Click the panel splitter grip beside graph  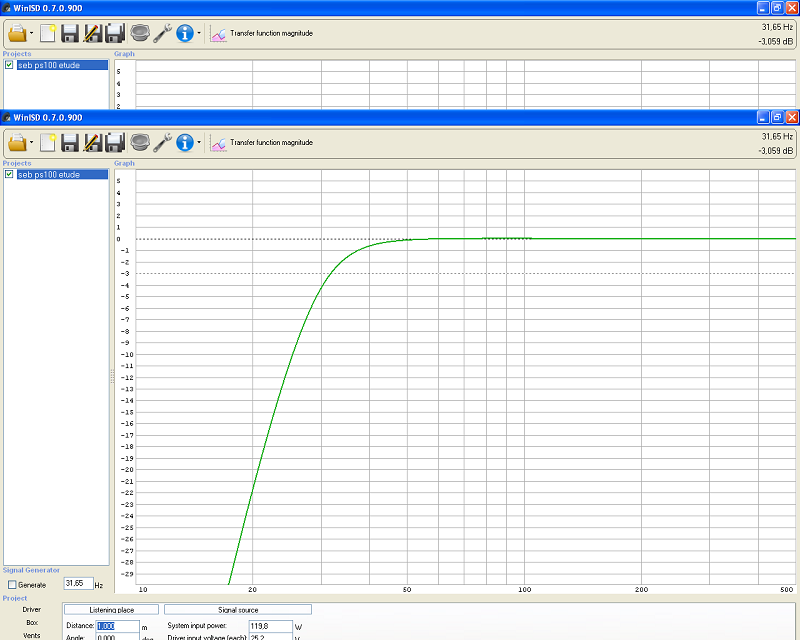(112, 377)
